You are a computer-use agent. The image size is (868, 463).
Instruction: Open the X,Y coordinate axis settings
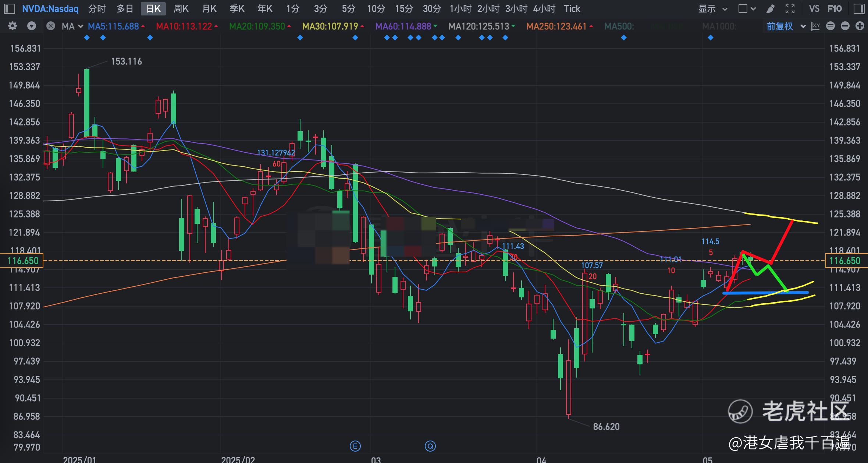[x=815, y=26]
